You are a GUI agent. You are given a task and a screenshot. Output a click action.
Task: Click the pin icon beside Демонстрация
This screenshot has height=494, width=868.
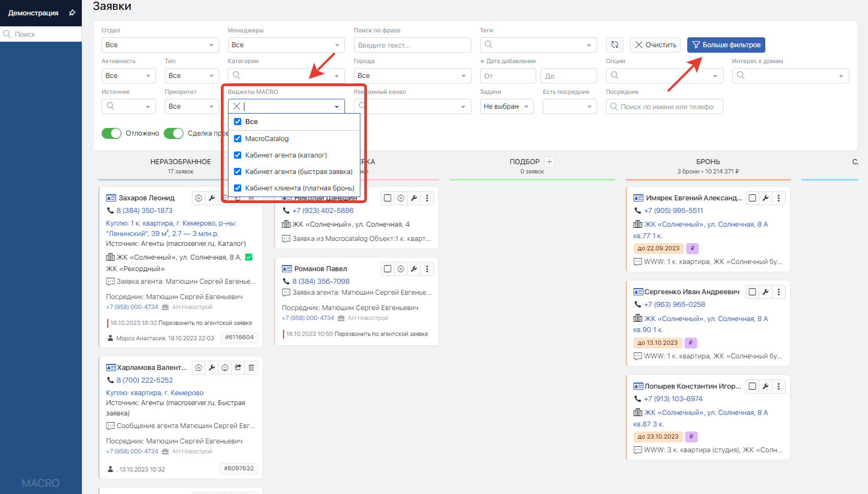[72, 13]
